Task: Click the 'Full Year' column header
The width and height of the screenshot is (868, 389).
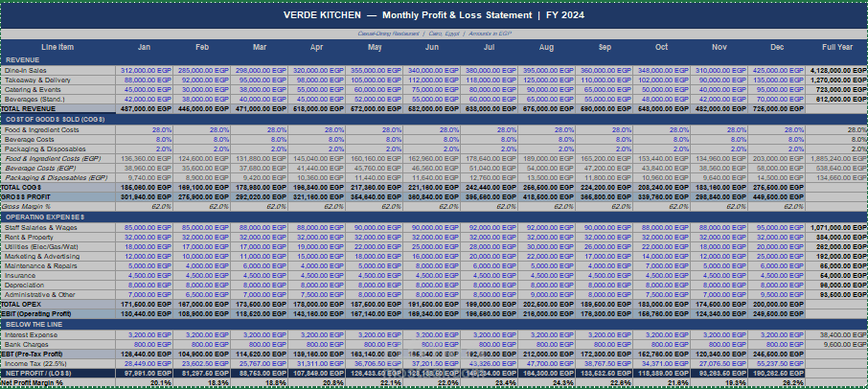Action: pos(836,48)
